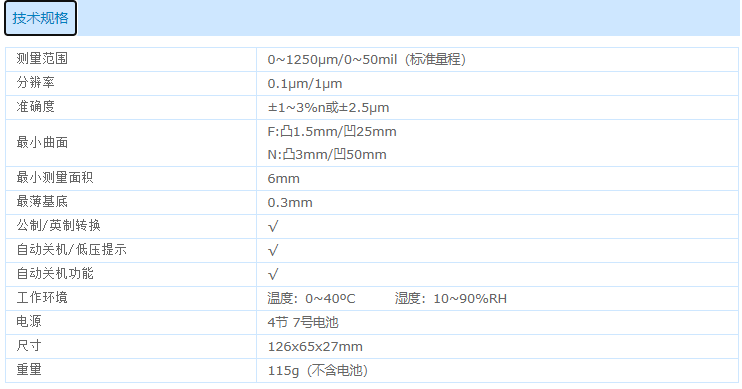Click the 尺寸 value 126x65x27mm
742x389 pixels.
(x=315, y=347)
